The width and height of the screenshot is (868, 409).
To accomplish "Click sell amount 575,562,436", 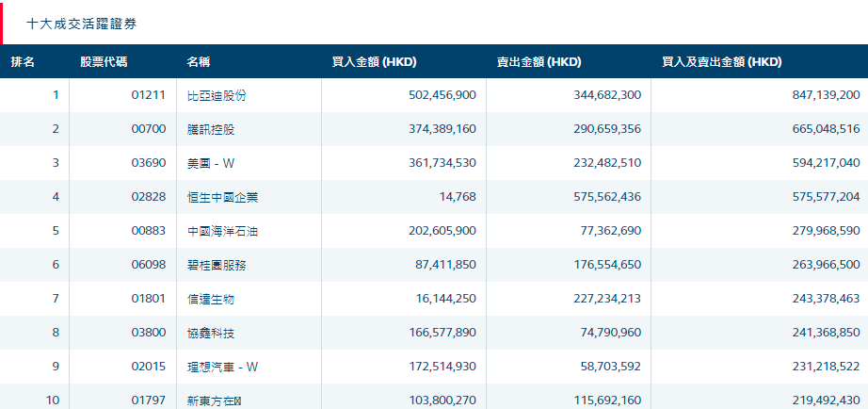I will tap(607, 197).
